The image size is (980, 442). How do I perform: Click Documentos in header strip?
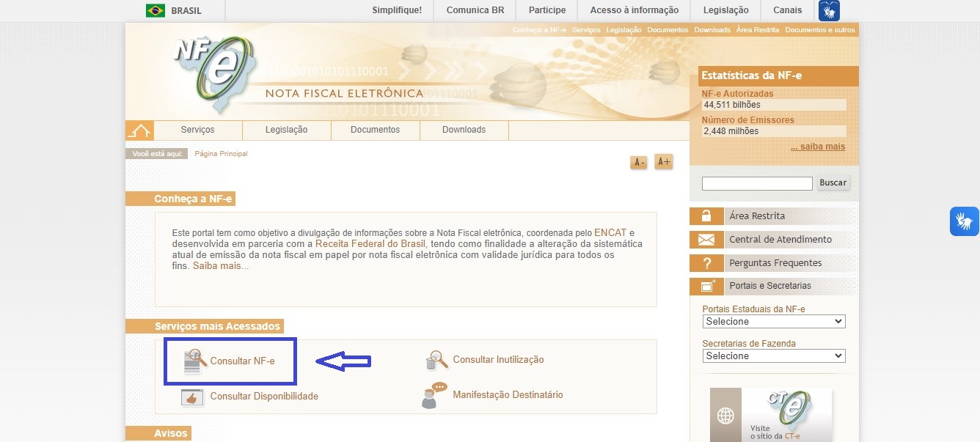(x=668, y=30)
